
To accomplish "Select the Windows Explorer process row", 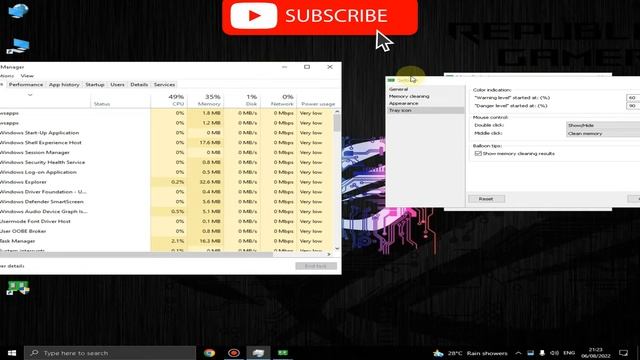I will coord(167,182).
